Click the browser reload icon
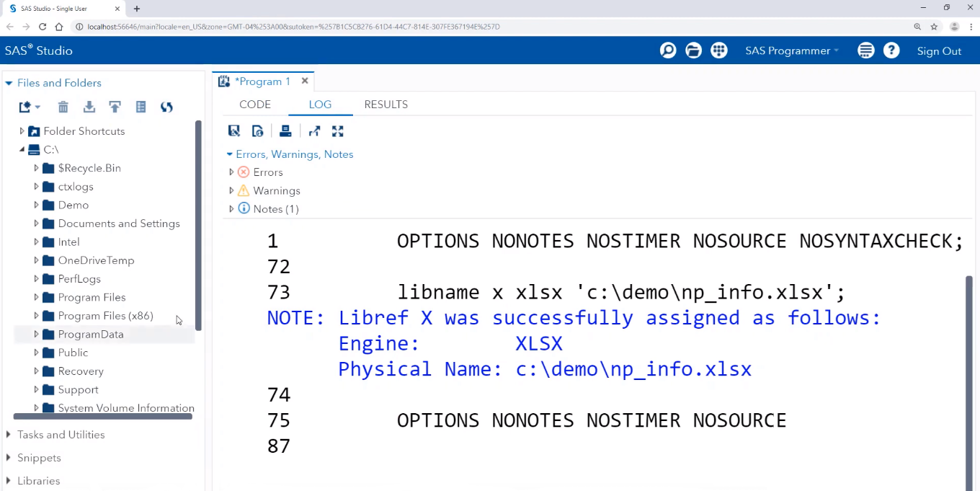The height and width of the screenshot is (491, 980). tap(43, 27)
